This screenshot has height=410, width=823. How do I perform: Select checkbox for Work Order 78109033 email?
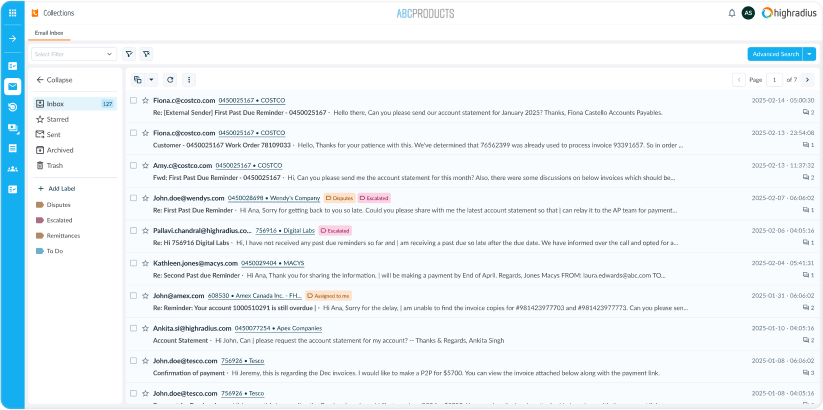coord(133,133)
